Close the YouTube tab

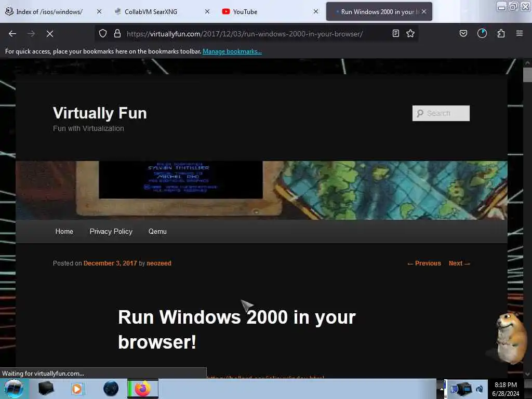coord(316,11)
